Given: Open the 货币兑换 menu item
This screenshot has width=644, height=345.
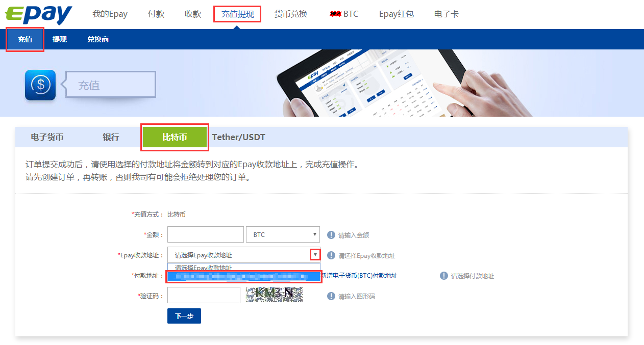Looking at the screenshot, I should 291,14.
